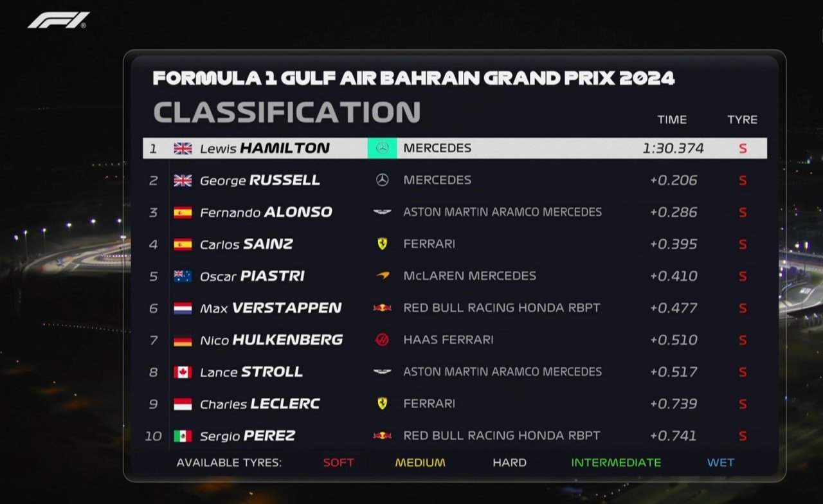Select the INTERMEDIATE tyre legend label
The height and width of the screenshot is (504, 823).
[x=616, y=462]
